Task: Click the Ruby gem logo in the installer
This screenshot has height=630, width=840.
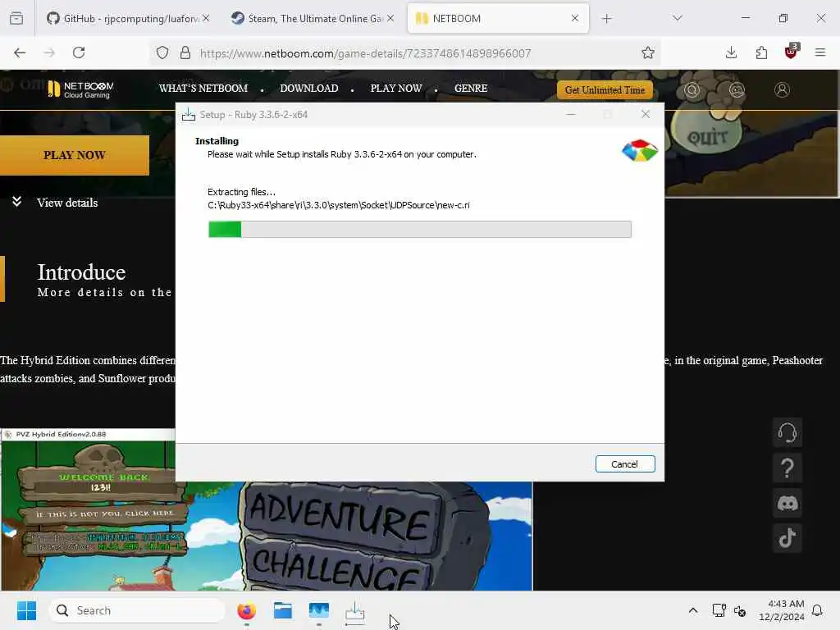Action: click(640, 151)
